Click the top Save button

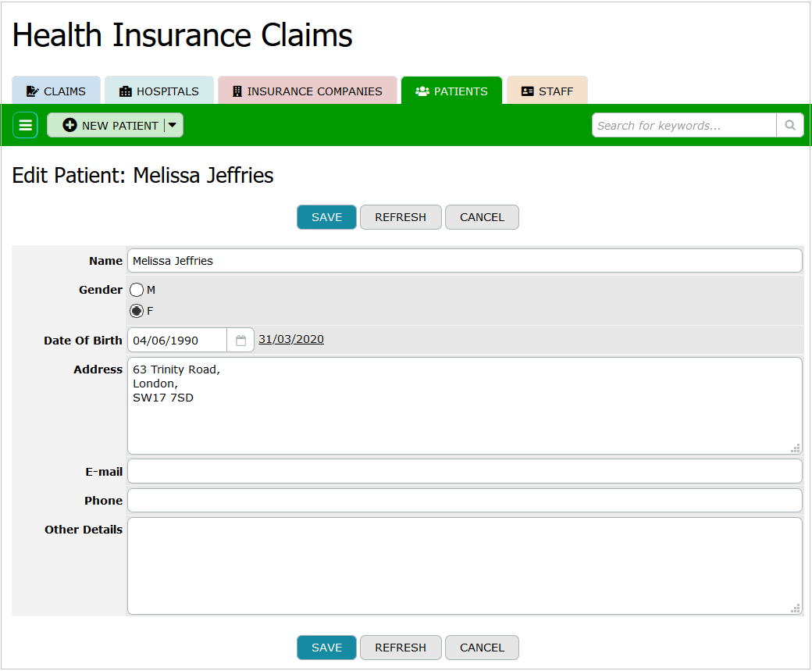coord(326,217)
